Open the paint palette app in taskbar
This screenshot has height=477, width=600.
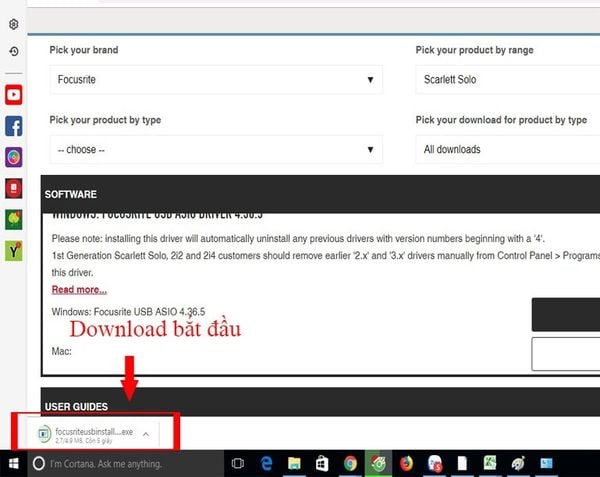point(518,464)
